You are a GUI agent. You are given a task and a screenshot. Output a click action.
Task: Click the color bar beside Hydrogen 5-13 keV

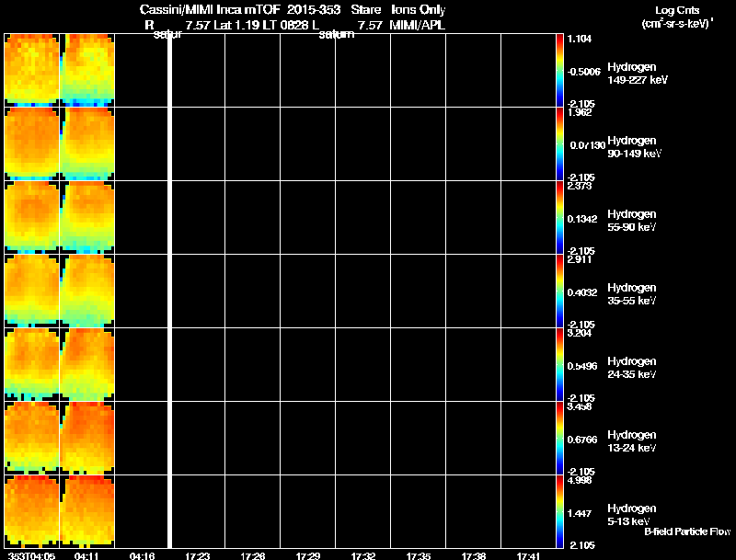point(559,512)
